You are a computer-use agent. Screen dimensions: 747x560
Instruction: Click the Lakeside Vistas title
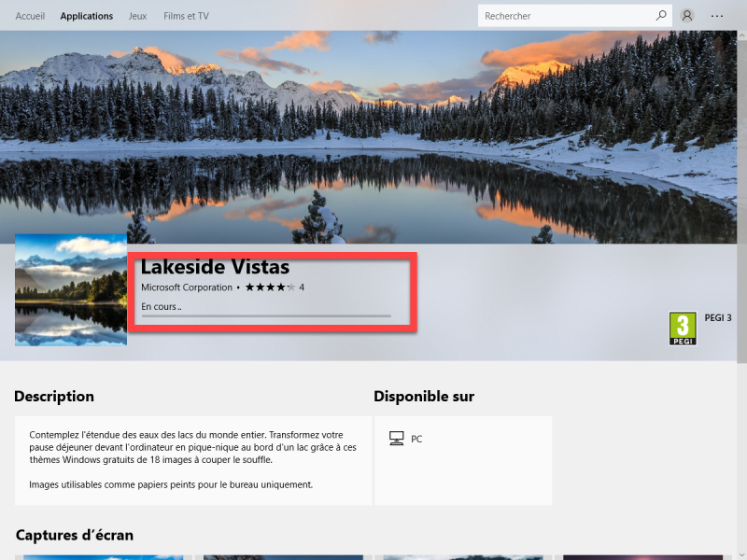click(216, 267)
